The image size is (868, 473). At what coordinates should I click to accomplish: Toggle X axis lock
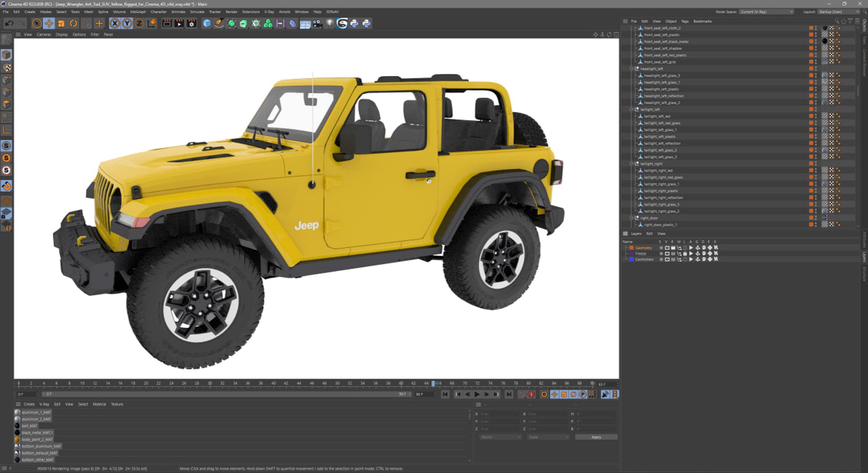[x=115, y=24]
